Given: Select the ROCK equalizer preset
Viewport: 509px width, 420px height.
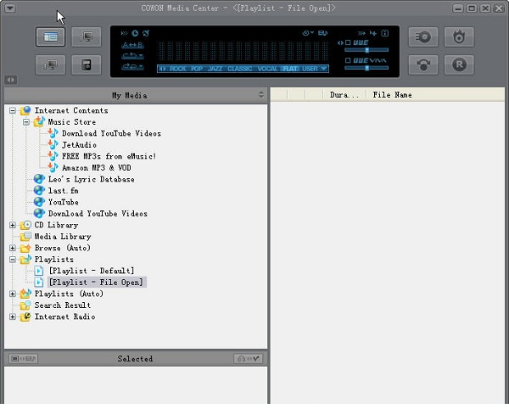Looking at the screenshot, I should pyautogui.click(x=178, y=69).
